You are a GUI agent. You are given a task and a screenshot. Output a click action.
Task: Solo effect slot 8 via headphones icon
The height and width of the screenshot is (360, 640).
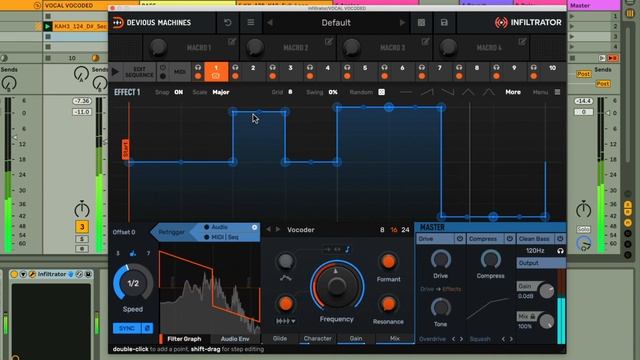pyautogui.click(x=459, y=67)
